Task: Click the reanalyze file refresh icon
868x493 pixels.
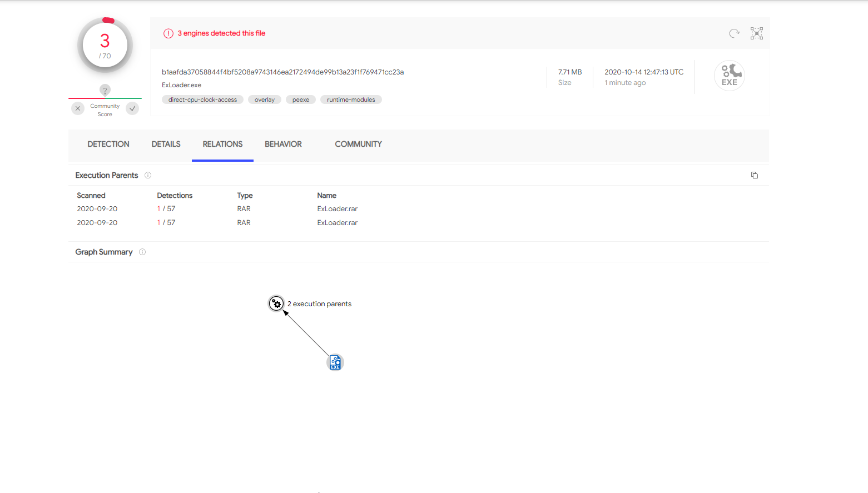Action: 734,33
